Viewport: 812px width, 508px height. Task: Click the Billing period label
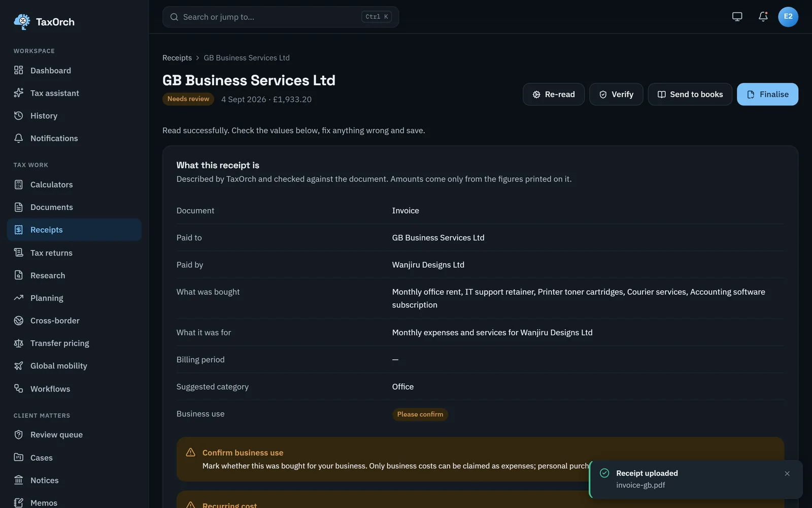[200, 360]
